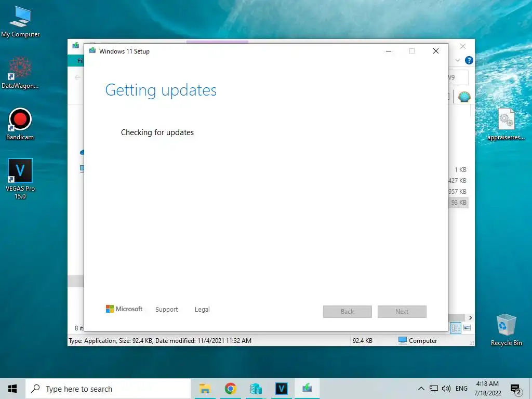Screen dimensions: 532x399
Task: Open the notification center icon
Action: tap(515, 390)
